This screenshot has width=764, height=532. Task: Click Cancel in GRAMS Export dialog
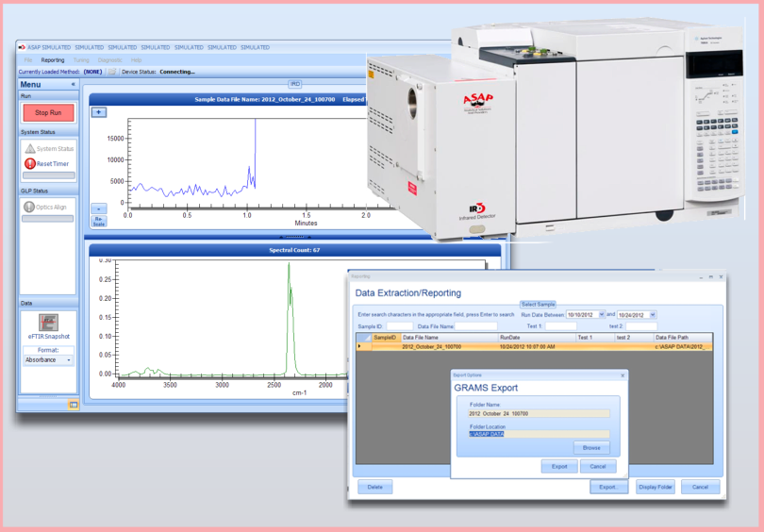click(x=598, y=466)
